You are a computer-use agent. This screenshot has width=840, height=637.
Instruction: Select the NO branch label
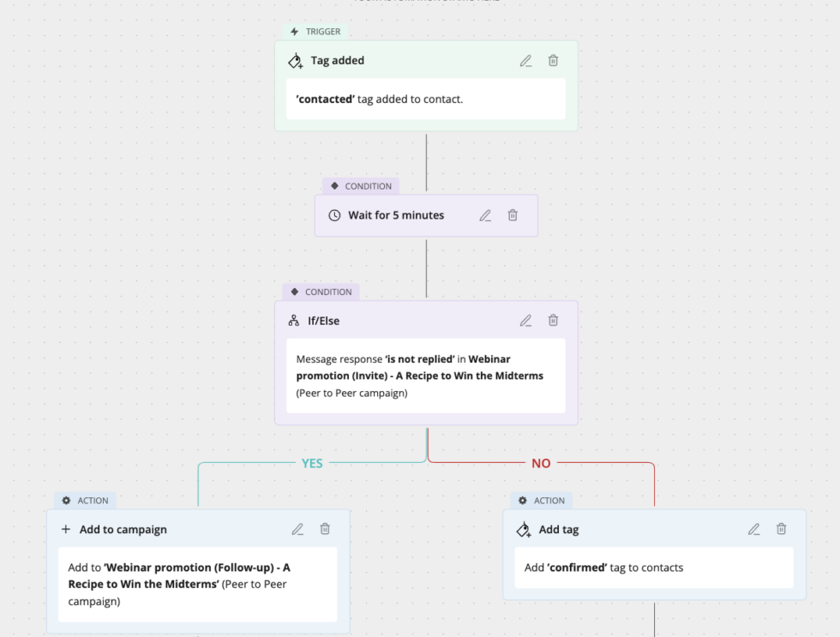541,463
